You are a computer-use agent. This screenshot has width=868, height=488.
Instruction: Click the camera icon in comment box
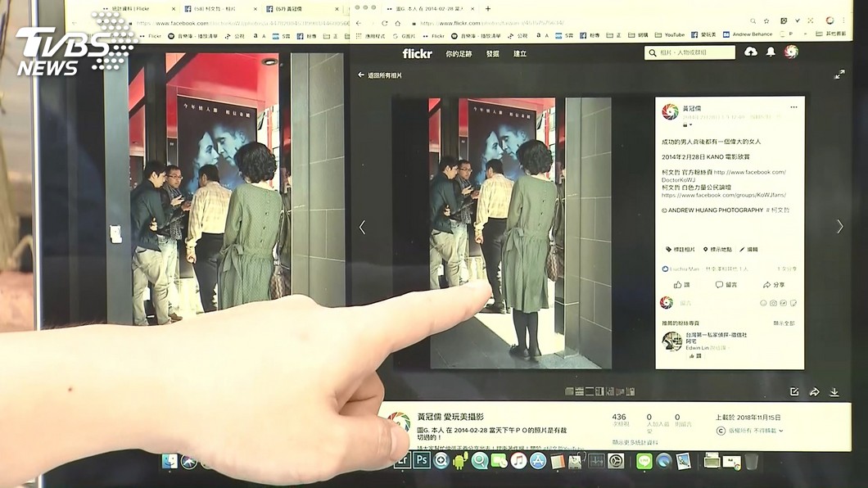(773, 303)
